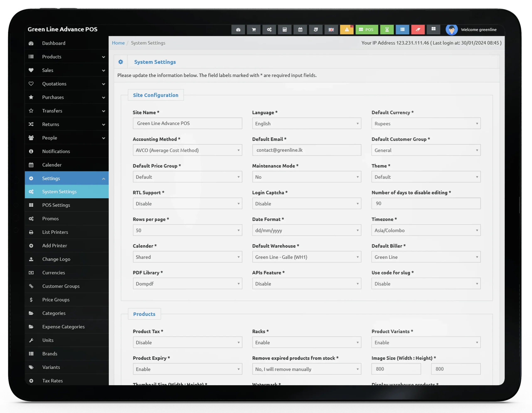Click the shopping cart icon in top bar
The width and height of the screenshot is (532, 413).
tap(254, 29)
